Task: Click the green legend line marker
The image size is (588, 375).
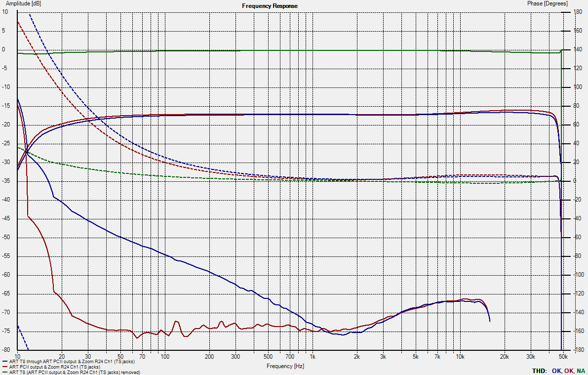Action: tap(5, 372)
